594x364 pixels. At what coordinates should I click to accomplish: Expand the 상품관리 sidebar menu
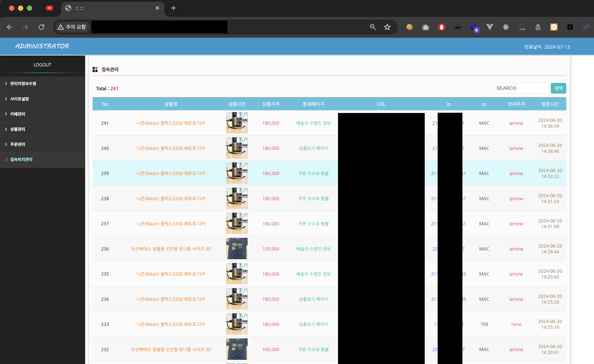click(17, 129)
